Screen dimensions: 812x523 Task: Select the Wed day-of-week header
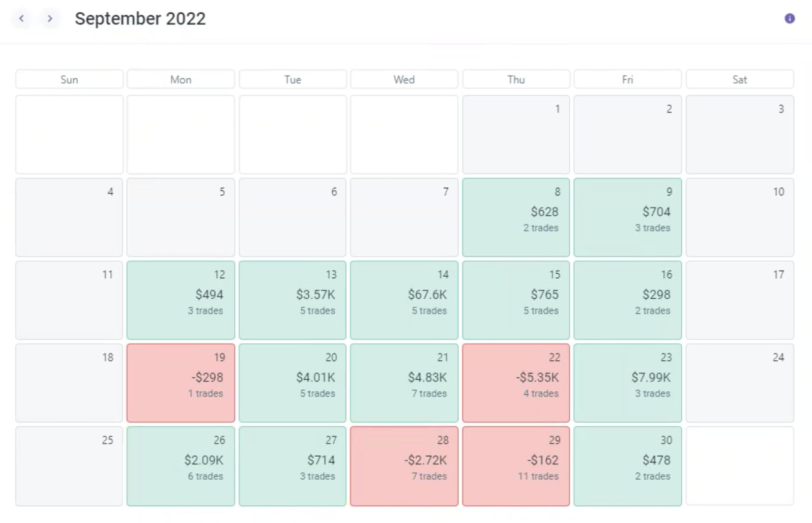coord(403,79)
